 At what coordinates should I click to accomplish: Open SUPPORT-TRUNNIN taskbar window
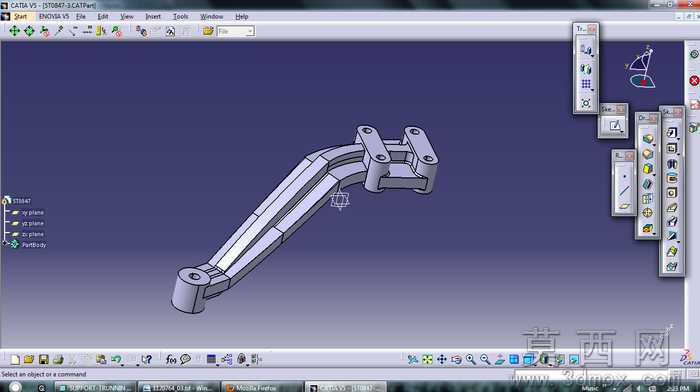coord(96,387)
